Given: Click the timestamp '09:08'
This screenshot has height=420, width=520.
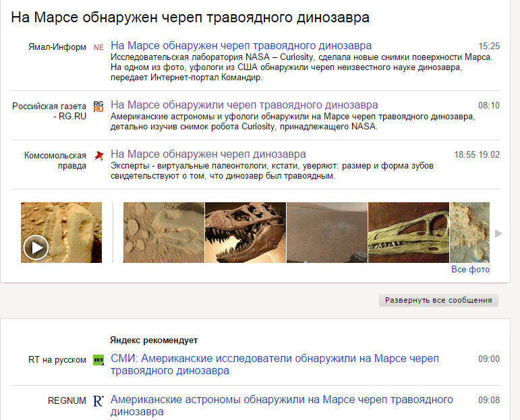Looking at the screenshot, I should pos(489,400).
